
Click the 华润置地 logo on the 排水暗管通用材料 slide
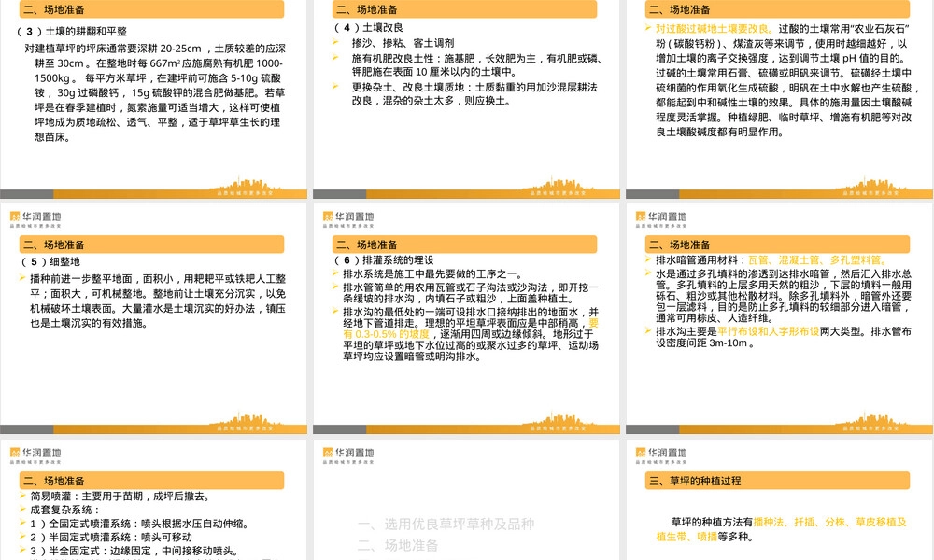click(x=661, y=219)
